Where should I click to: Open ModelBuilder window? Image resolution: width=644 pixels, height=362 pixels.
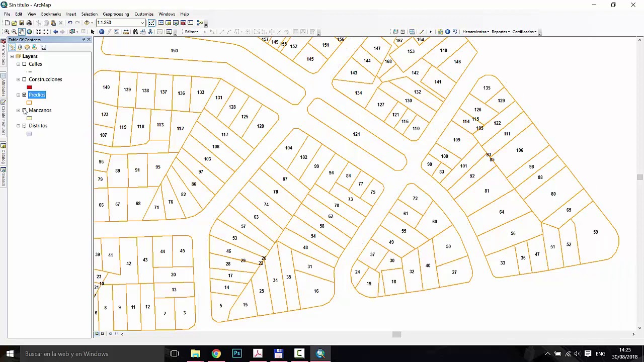200,23
